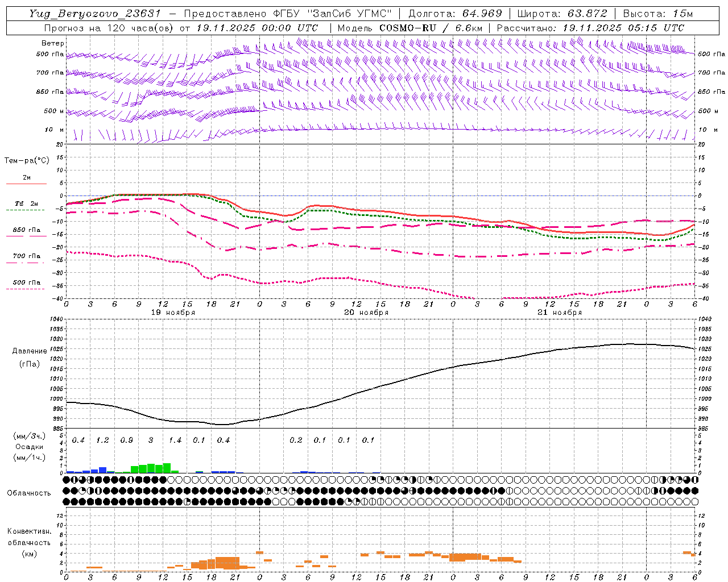This screenshot has width=728, height=582.
Task: Click 'Рассчитано: 19.11.2025 05:15 UTC' text
Action: coord(590,28)
